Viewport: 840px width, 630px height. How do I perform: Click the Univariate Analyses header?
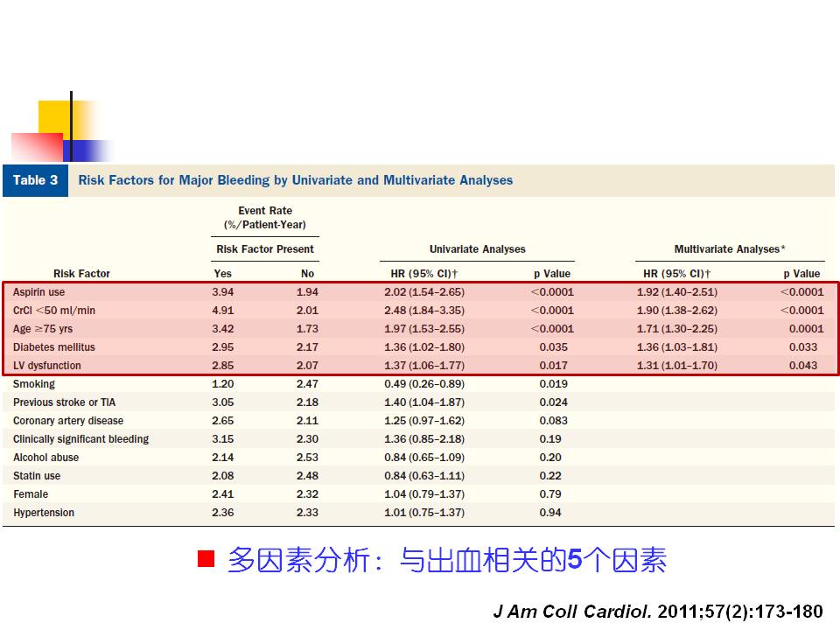[477, 249]
